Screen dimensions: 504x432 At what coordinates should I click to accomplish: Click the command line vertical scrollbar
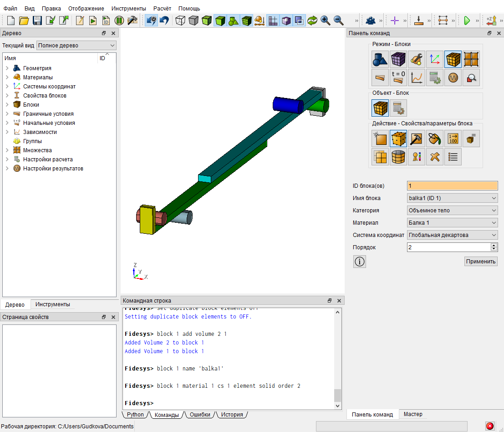[x=337, y=359]
